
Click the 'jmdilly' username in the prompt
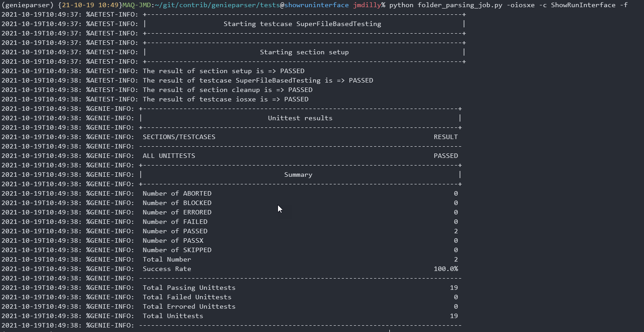pyautogui.click(x=367, y=5)
